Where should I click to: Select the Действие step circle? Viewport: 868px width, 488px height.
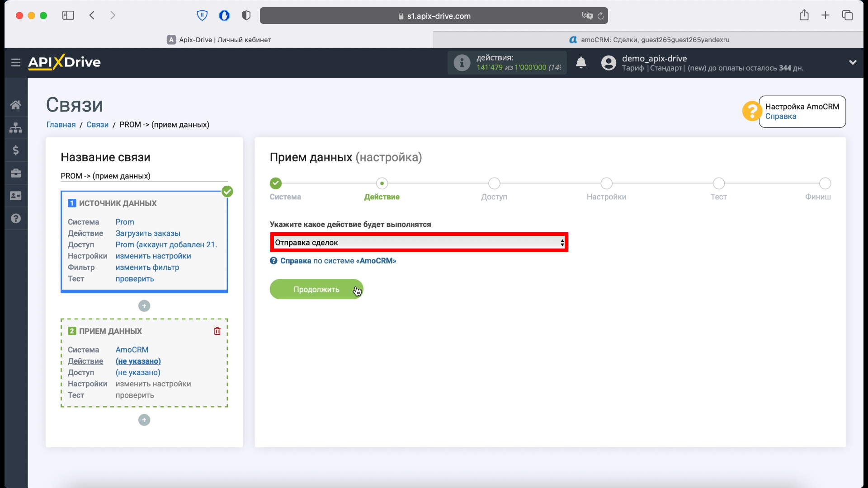(382, 183)
